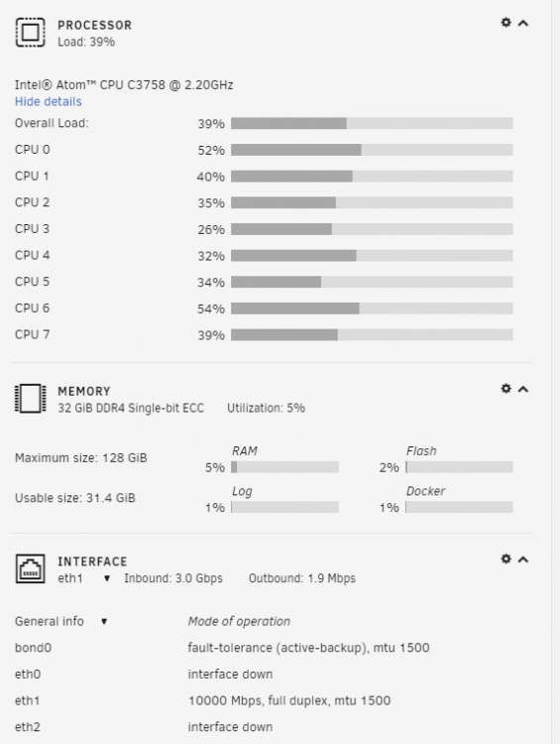Click the CPU 0 load bar
Screen dimensions: 560x744
372,150
